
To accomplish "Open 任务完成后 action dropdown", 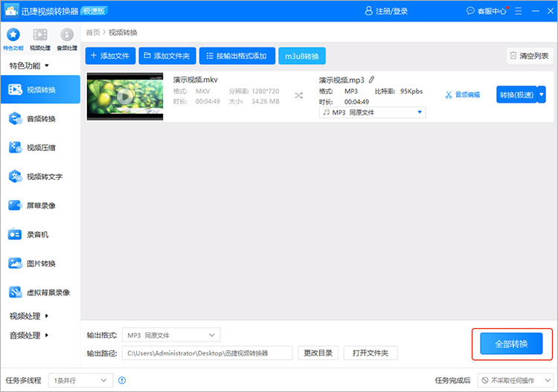I will point(516,380).
